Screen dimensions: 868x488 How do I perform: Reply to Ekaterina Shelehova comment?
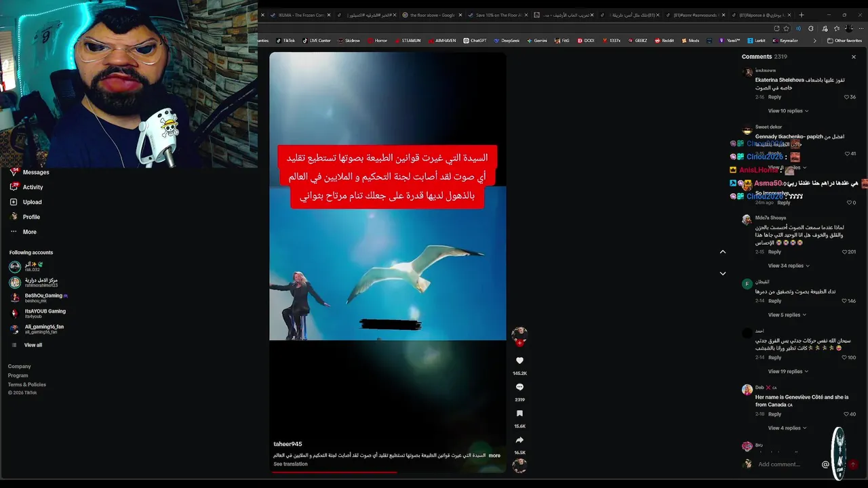tap(775, 97)
